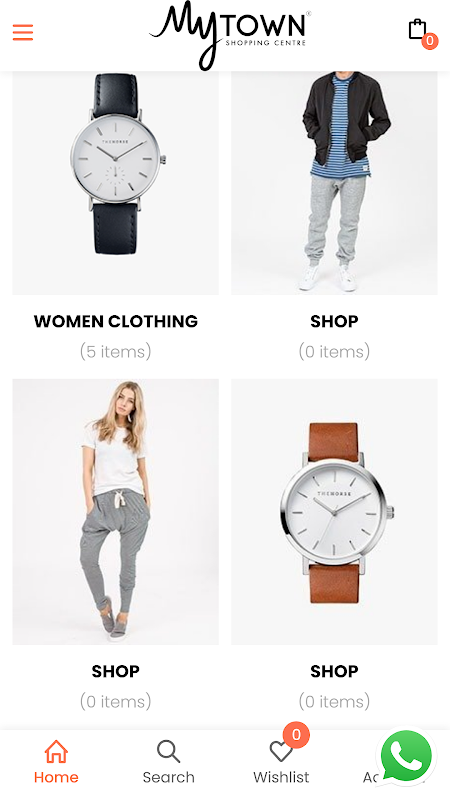Screen dimensions: 450x800
Task: Open the Shop link below the man's outfit
Action: tap(334, 321)
